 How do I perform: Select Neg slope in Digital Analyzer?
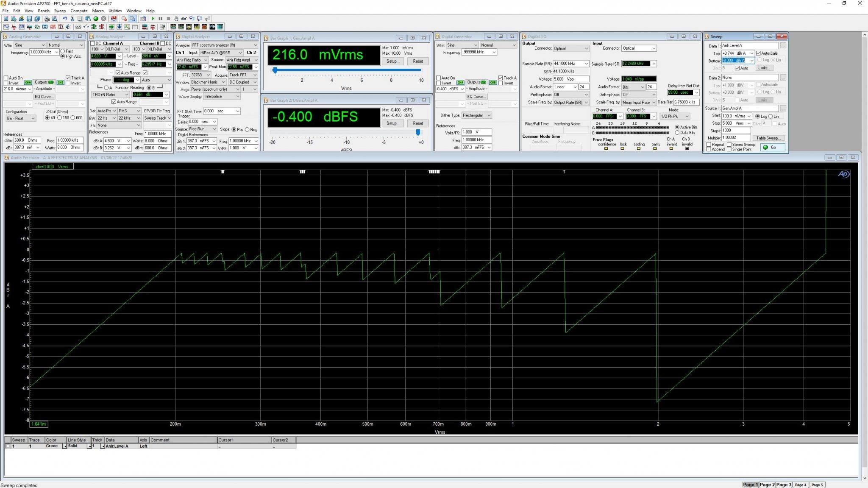pyautogui.click(x=247, y=129)
